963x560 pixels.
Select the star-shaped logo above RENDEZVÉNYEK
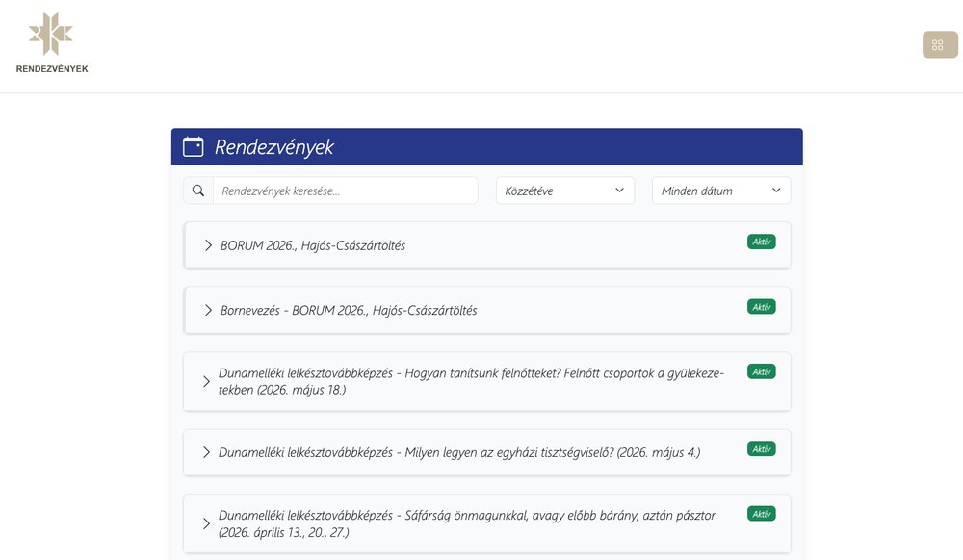[x=52, y=31]
